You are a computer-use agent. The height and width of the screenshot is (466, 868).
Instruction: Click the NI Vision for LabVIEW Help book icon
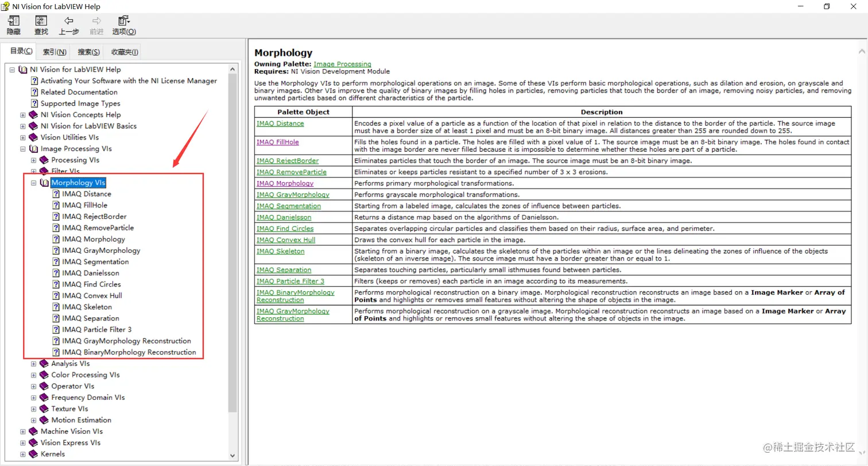[23, 70]
